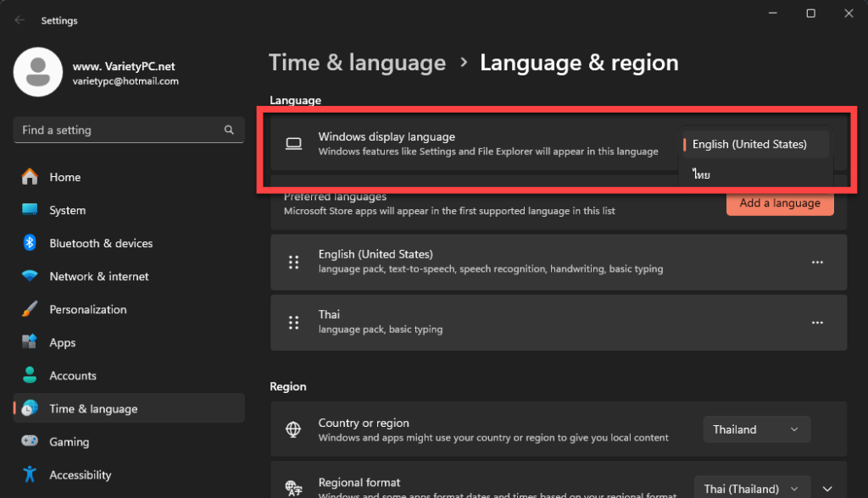Open the Country or region Thailand dropdown

tap(756, 429)
